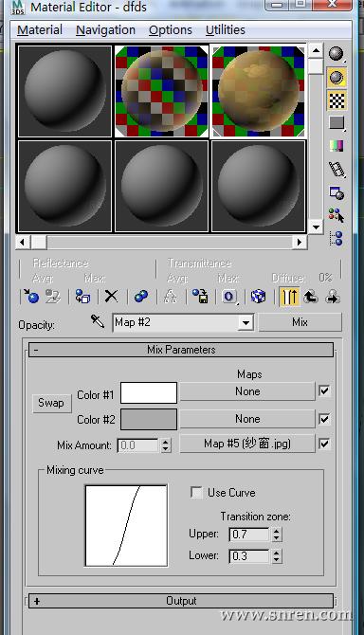Click the Mix Amount value field
364x635 pixels.
pyautogui.click(x=138, y=445)
